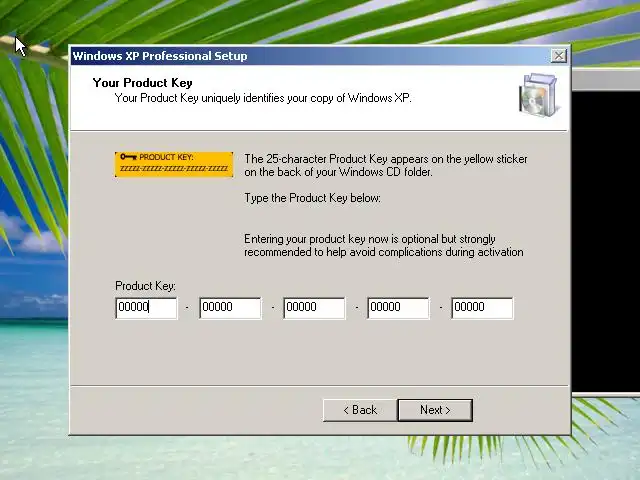Screen dimensions: 640x480
Task: Click the yellow PRODUCT KEY sticker image
Action: pos(174,164)
